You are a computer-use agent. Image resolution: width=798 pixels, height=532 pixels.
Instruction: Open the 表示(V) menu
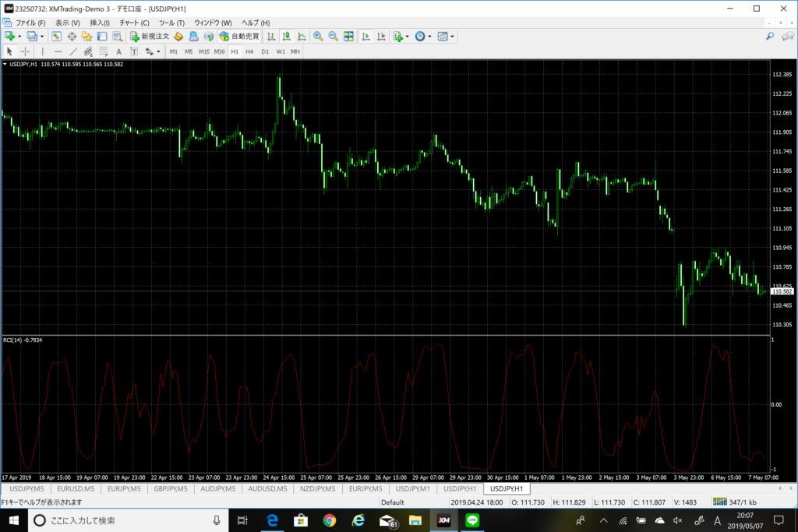[67, 23]
